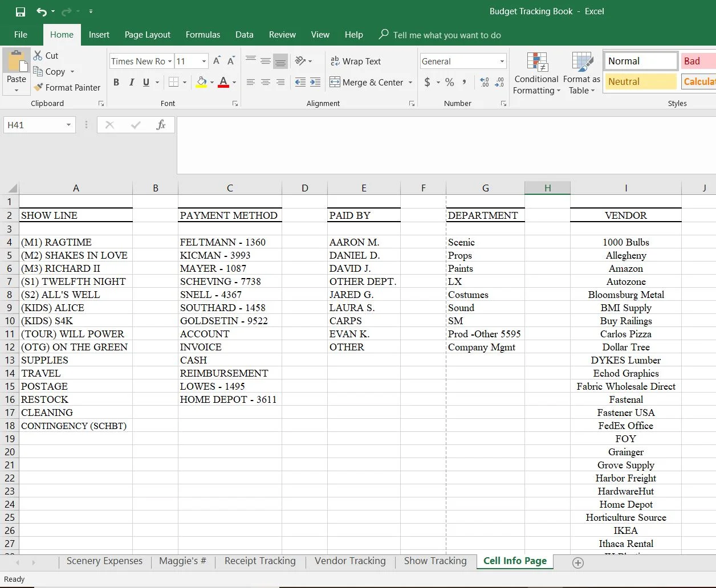Select the '(M1) RAGTIME' cell

[76, 242]
